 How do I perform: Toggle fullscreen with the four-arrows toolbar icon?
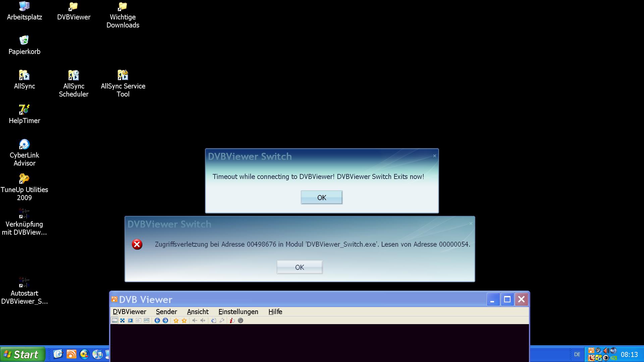(122, 320)
